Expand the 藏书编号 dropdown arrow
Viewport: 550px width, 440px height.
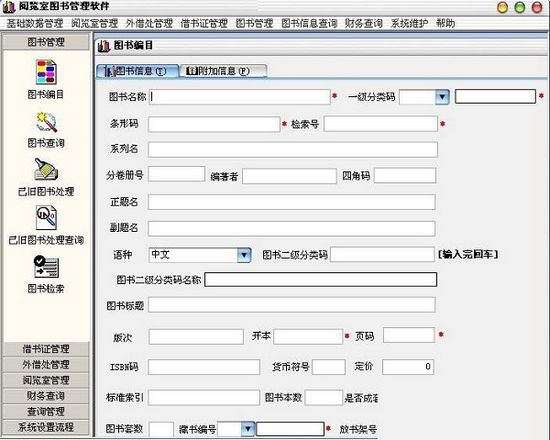(248, 429)
